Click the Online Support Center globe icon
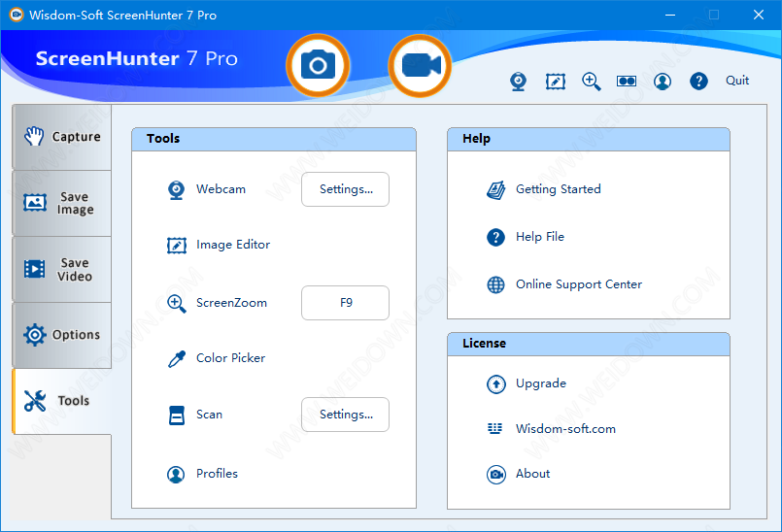Screen dimensions: 782x532 point(495,284)
